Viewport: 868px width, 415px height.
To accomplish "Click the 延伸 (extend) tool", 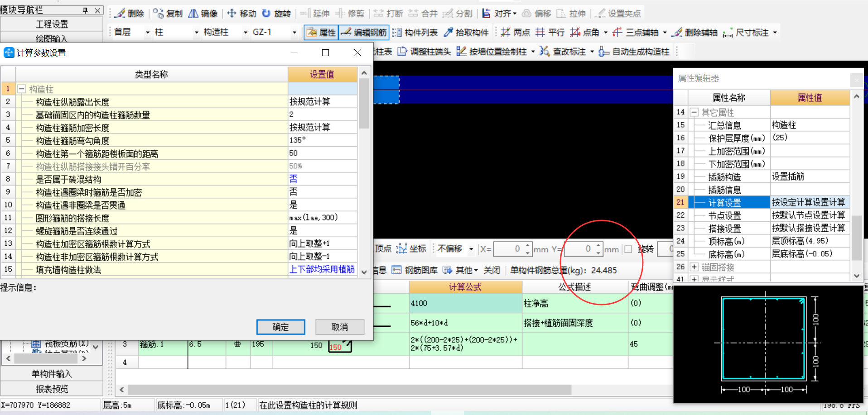I will [x=315, y=14].
